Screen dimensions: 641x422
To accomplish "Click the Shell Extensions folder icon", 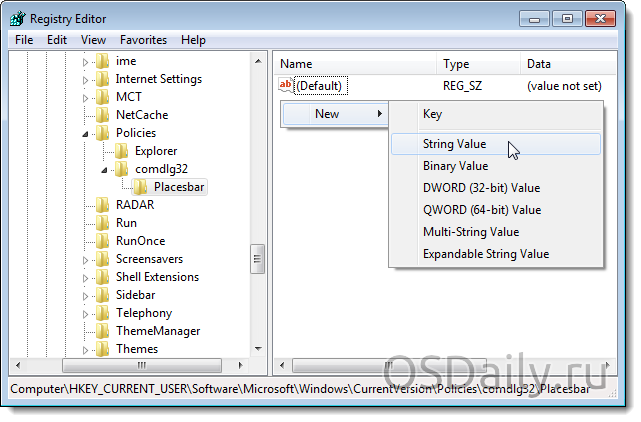I will click(x=102, y=277).
